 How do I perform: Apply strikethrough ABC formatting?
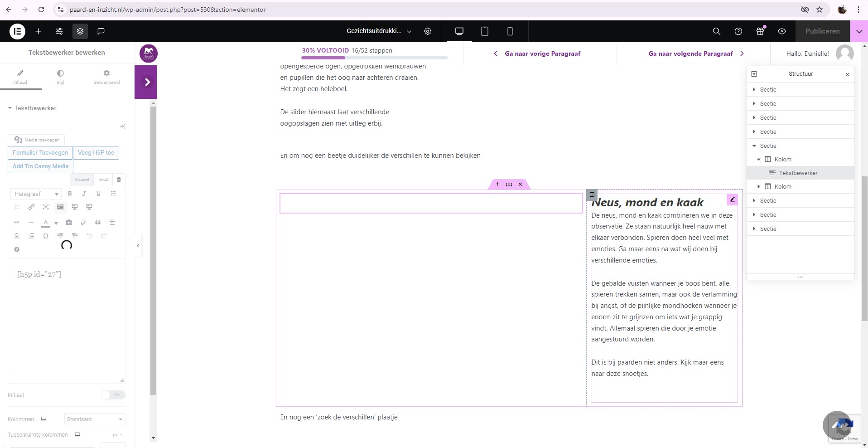[x=17, y=222]
